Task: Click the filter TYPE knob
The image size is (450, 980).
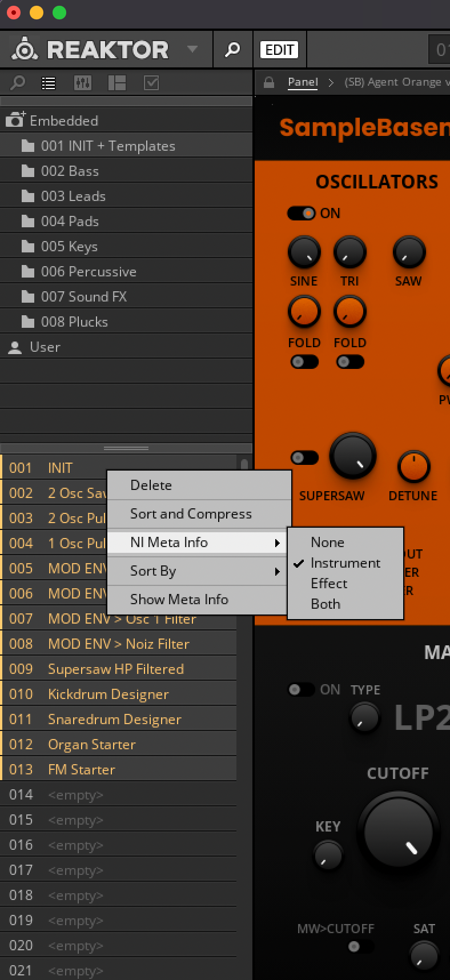Action: point(364,718)
